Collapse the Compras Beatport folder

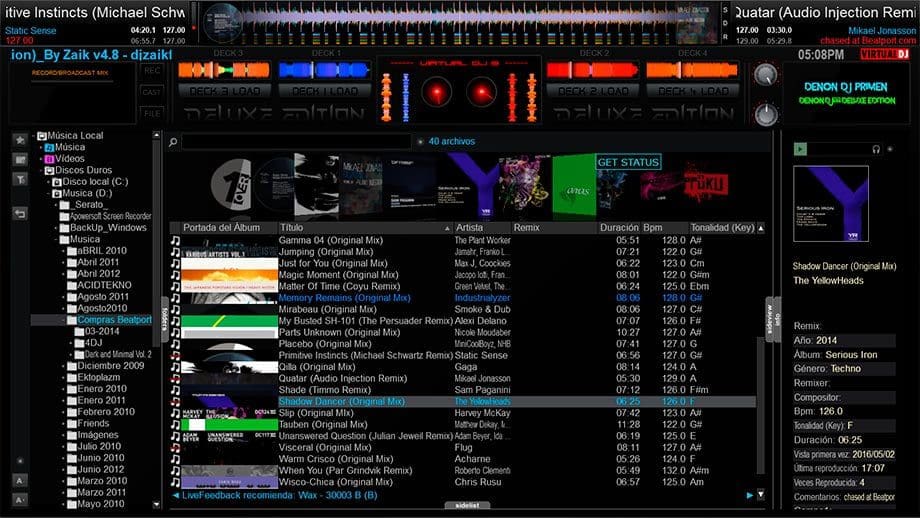click(63, 320)
